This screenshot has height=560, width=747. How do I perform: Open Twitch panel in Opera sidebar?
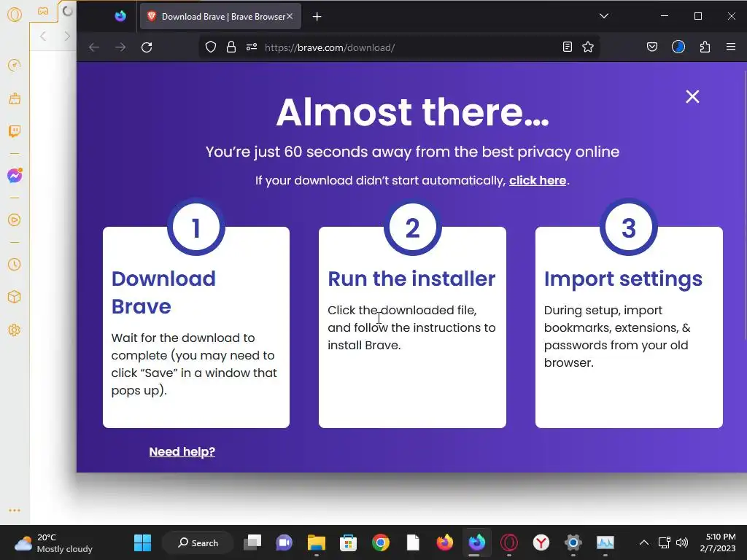point(15,131)
